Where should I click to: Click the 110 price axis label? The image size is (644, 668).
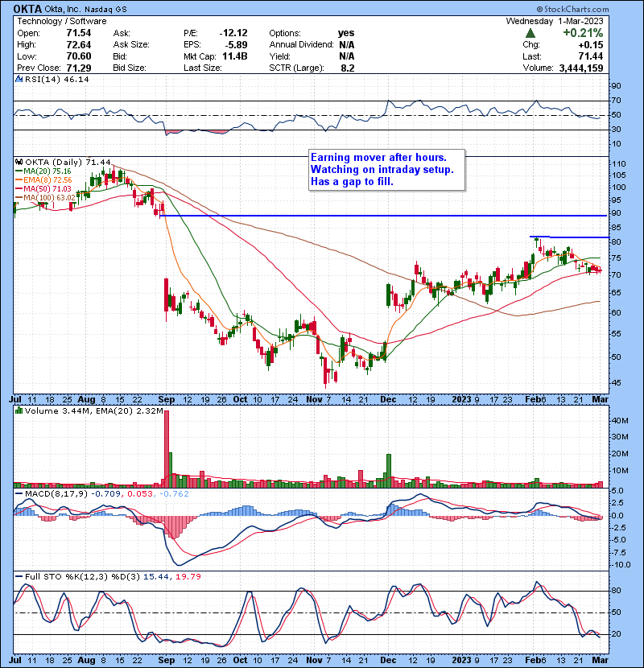click(619, 164)
